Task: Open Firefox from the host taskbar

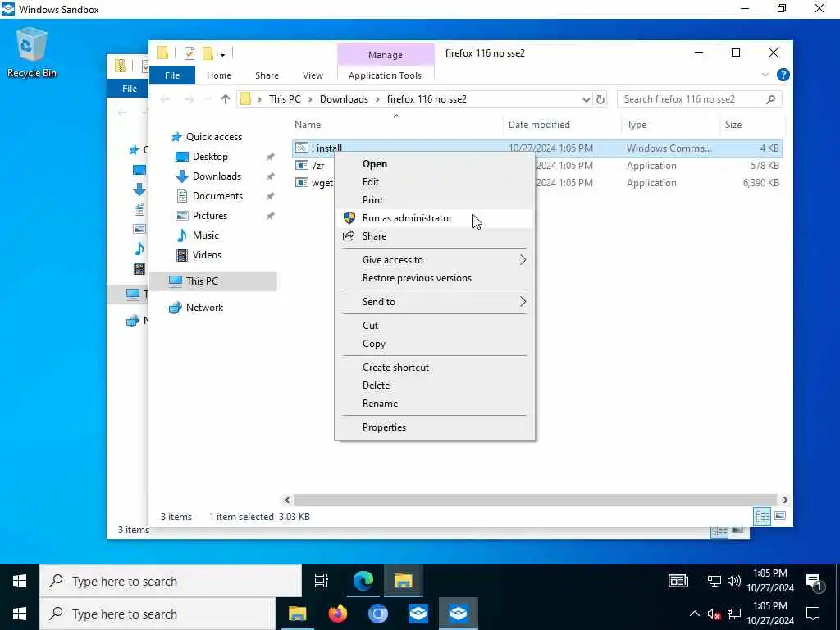Action: 337,614
